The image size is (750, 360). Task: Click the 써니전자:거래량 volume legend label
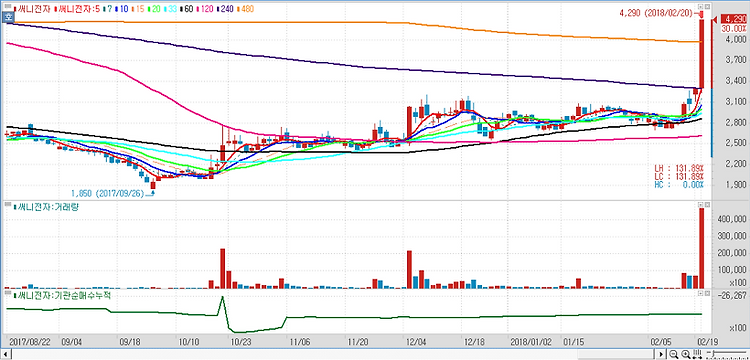45,207
